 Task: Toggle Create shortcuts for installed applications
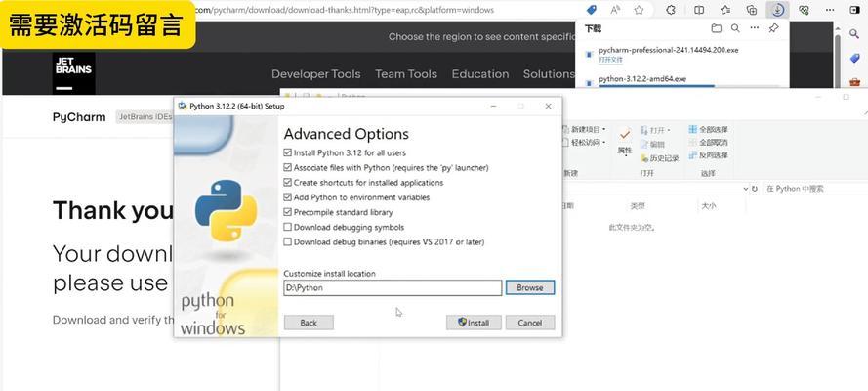coord(287,182)
